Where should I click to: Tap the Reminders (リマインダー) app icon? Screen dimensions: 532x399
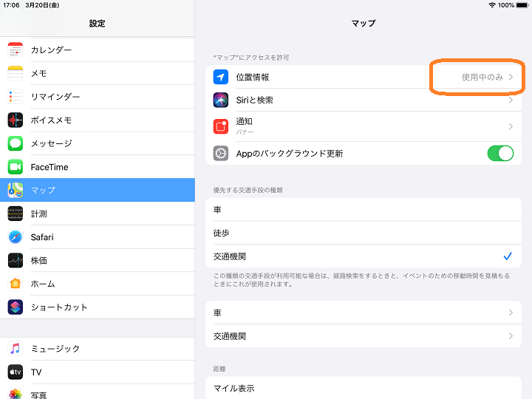(x=16, y=97)
